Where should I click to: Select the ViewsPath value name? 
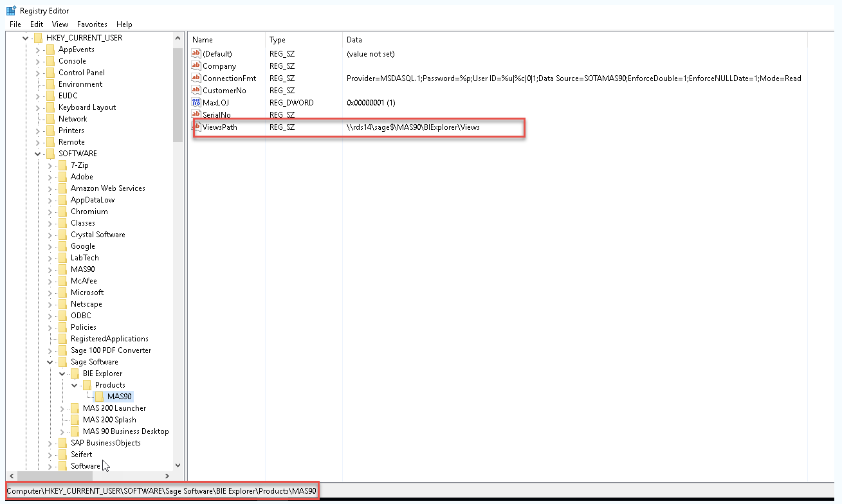[220, 127]
